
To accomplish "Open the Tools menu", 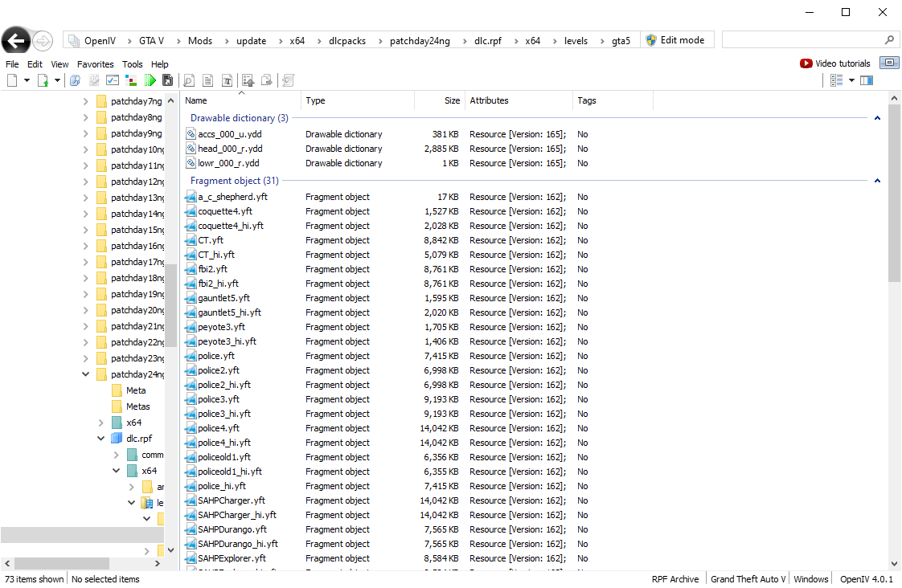I will point(132,64).
